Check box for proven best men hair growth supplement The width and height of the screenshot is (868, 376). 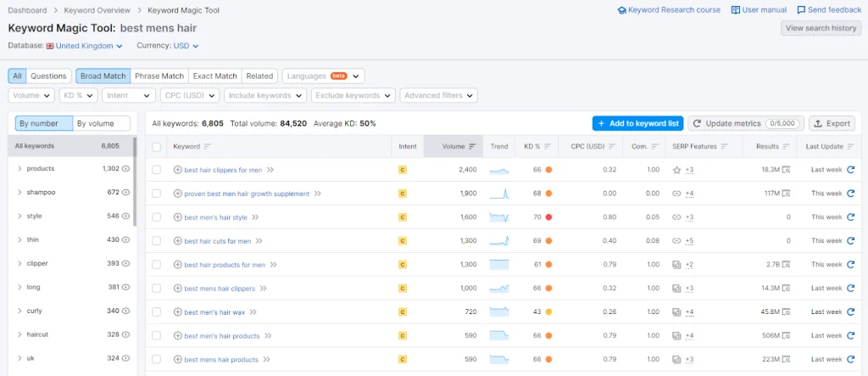tap(157, 194)
